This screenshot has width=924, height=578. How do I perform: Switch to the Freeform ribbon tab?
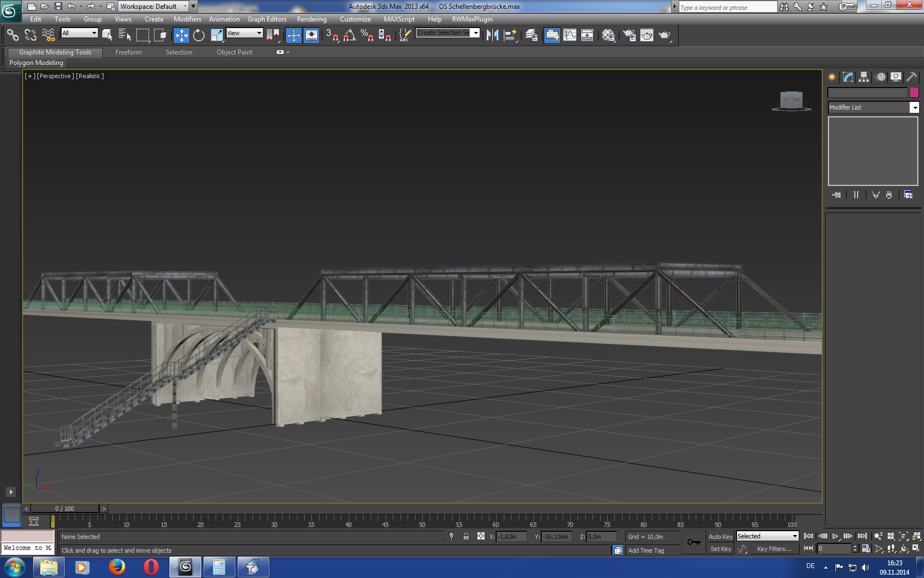128,52
